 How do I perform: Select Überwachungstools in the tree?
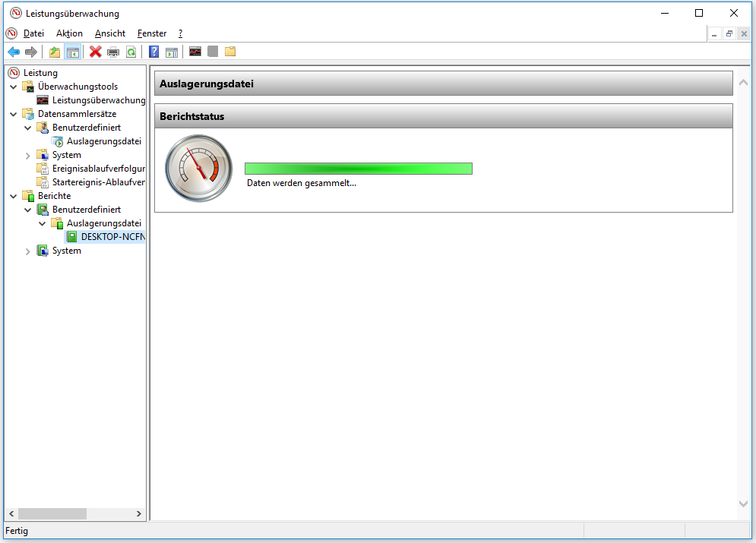pos(77,87)
